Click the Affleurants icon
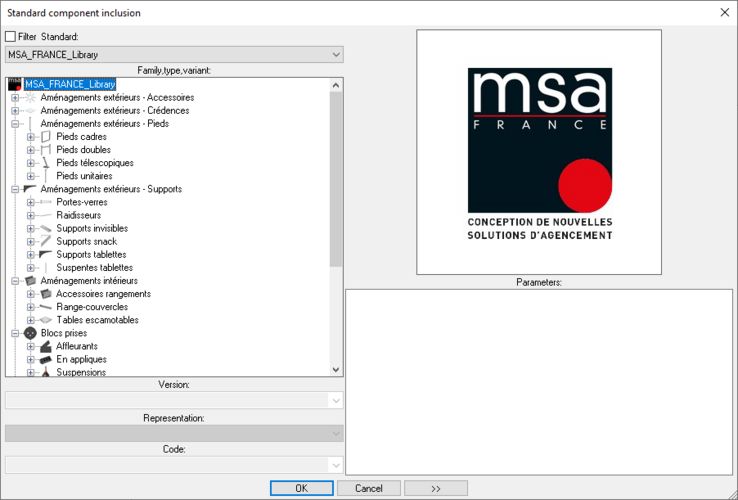Viewport: 738px width, 500px height. [45, 346]
